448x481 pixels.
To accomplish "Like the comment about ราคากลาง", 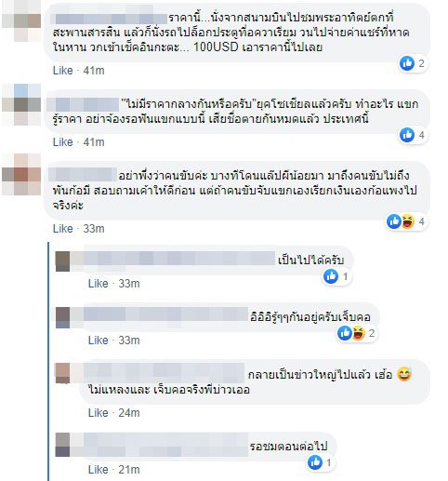I will click(x=63, y=142).
